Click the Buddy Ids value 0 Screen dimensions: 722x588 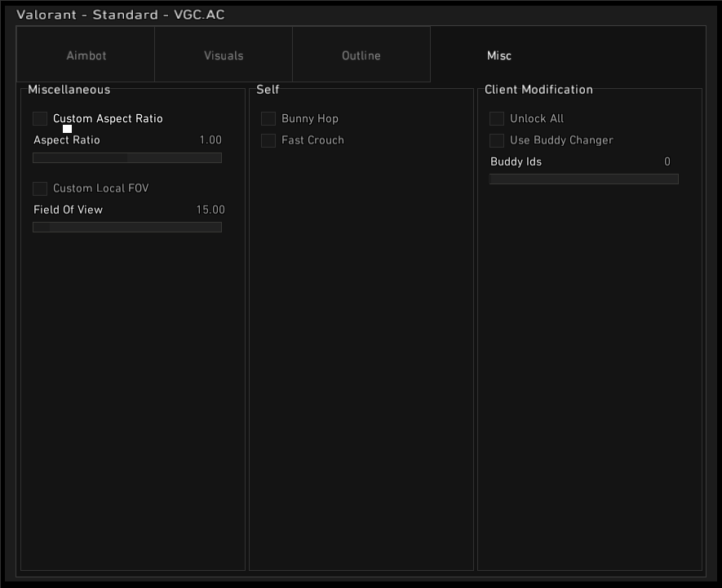[x=667, y=161]
